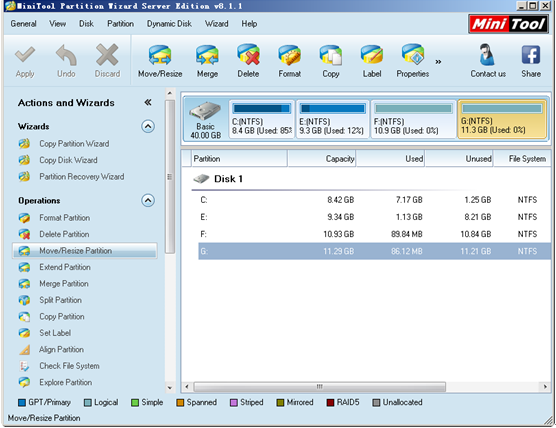The width and height of the screenshot is (556, 428).
Task: Select the G: partition row
Action: (x=374, y=251)
